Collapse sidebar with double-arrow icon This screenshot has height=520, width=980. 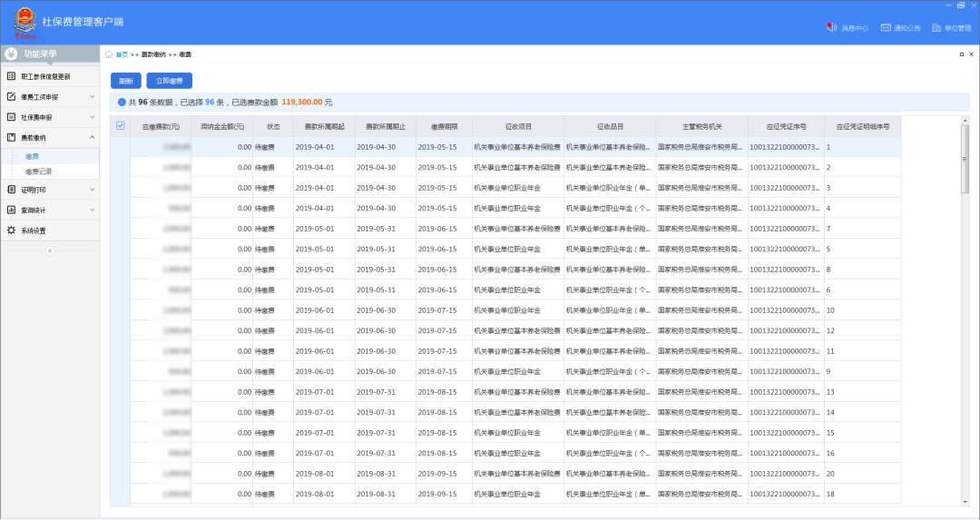(50, 250)
